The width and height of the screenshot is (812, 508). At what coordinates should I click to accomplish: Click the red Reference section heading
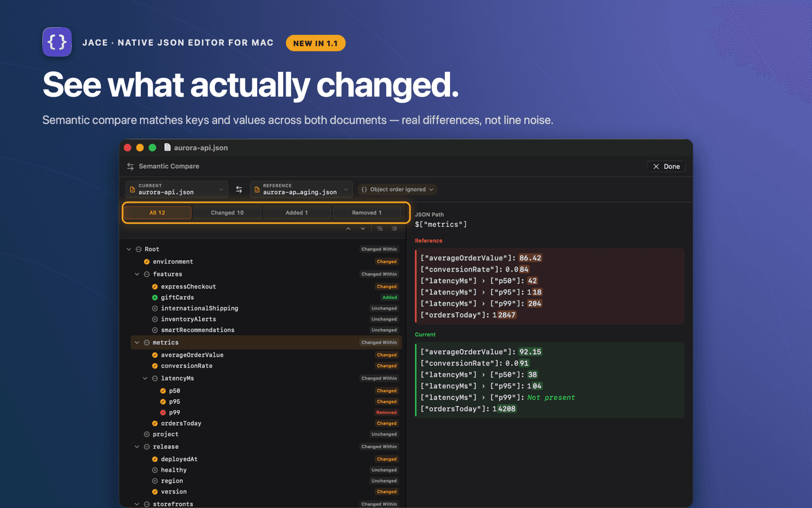(429, 240)
